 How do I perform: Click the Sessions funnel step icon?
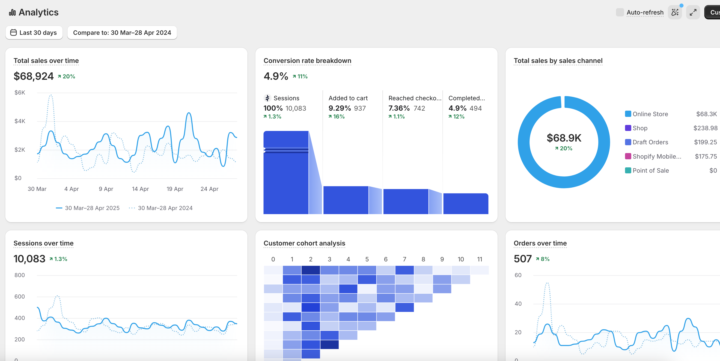(x=267, y=98)
